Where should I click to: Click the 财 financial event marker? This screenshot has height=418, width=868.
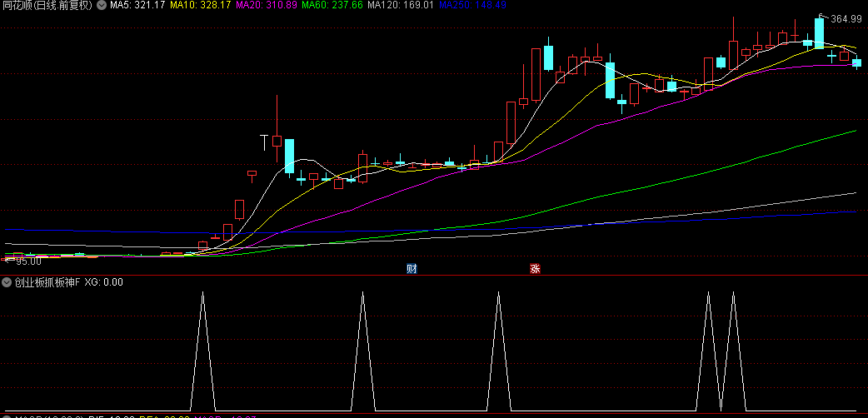(x=412, y=270)
